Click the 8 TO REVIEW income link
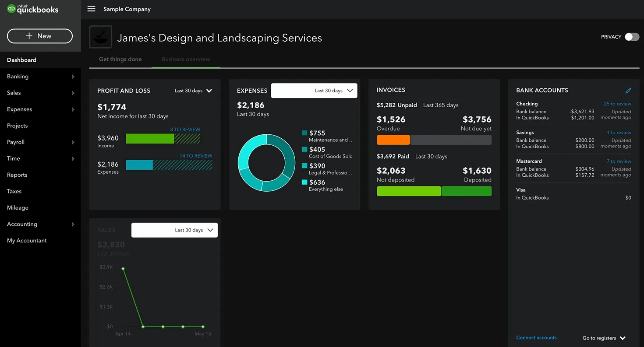This screenshot has width=644, height=347. pos(185,130)
